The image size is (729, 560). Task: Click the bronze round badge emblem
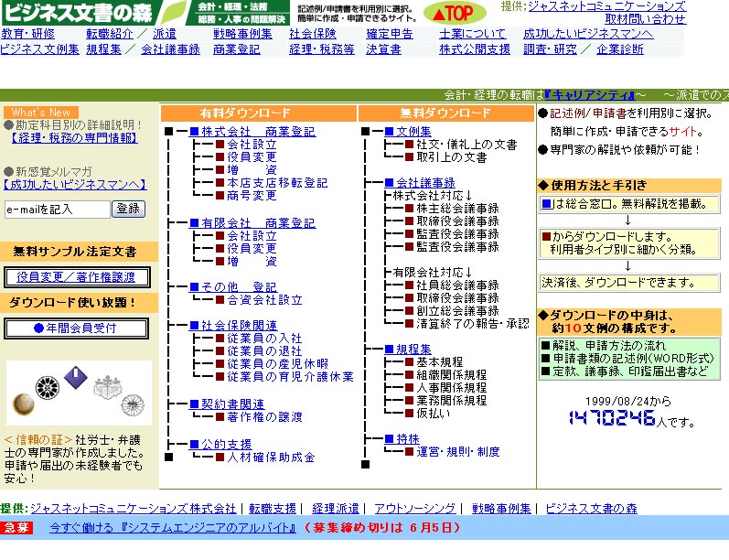[22, 403]
